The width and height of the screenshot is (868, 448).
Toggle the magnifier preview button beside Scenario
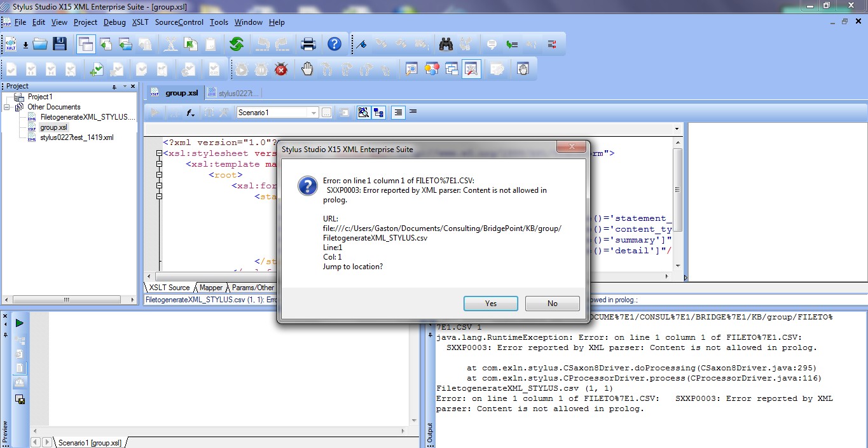363,113
